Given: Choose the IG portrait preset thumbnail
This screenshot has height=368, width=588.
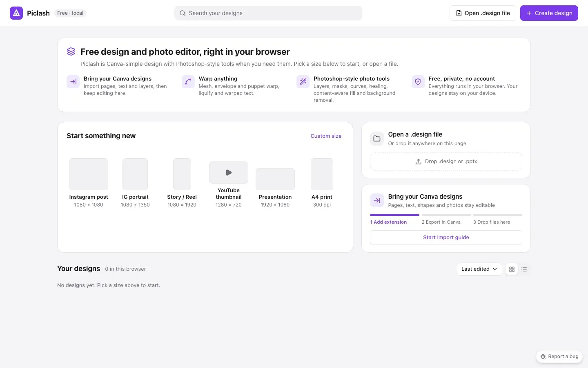Looking at the screenshot, I should tap(135, 174).
